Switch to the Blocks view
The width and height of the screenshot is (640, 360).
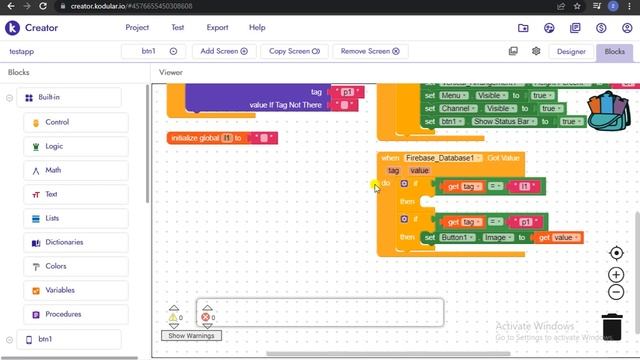pyautogui.click(x=614, y=51)
